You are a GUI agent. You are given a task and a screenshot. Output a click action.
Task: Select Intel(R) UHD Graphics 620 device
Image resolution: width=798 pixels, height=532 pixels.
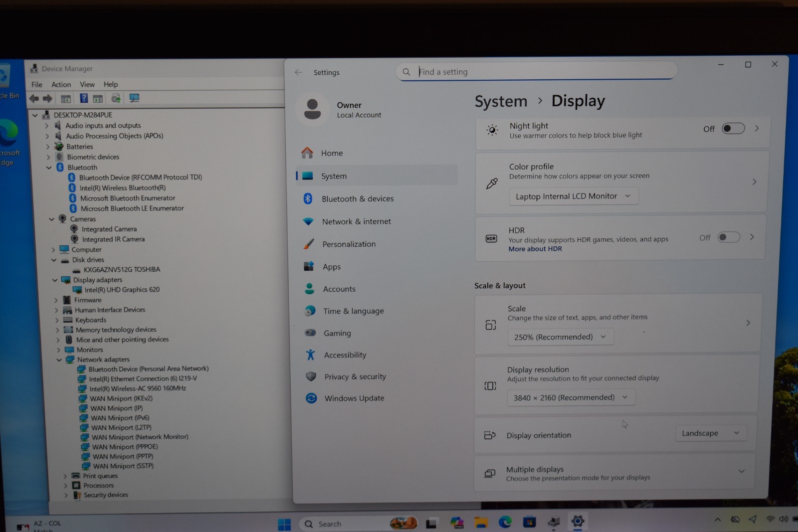click(x=122, y=290)
